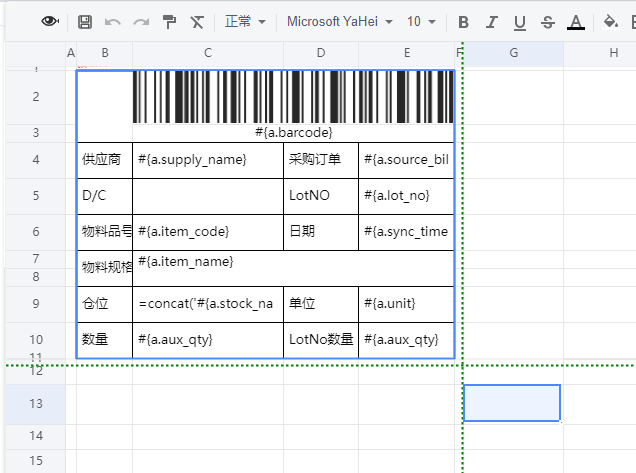
Task: Click the #{a.unit} cell
Action: [406, 304]
